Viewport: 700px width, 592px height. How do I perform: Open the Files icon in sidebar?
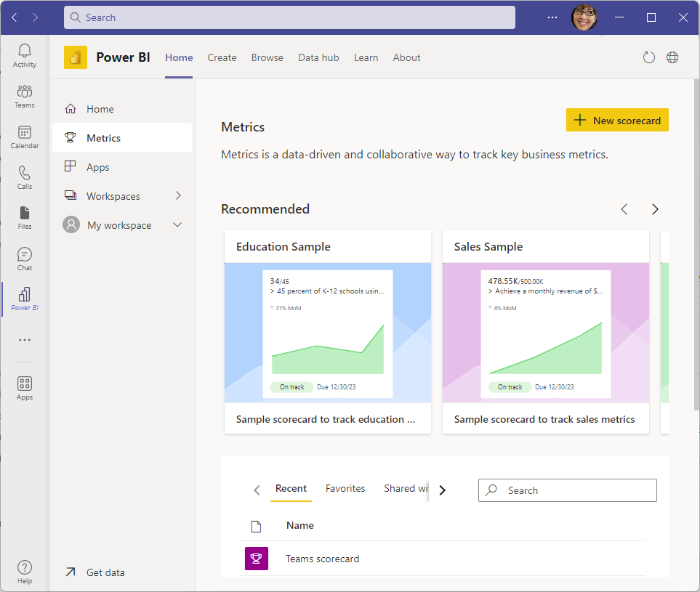(25, 217)
